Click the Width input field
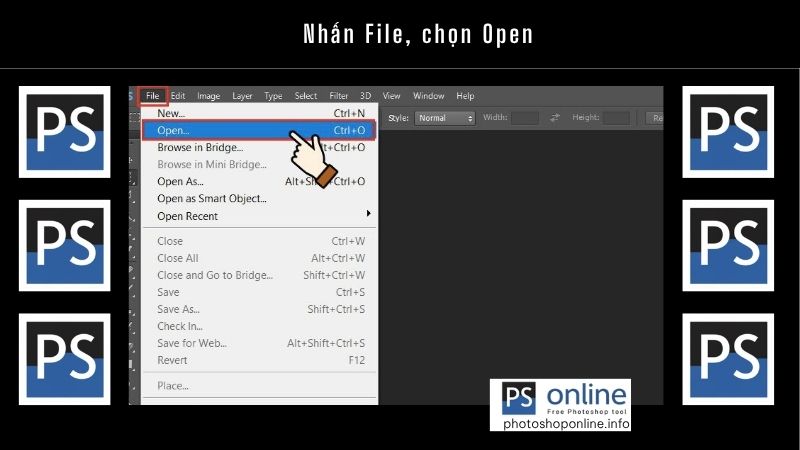800x450 pixels. click(x=525, y=118)
